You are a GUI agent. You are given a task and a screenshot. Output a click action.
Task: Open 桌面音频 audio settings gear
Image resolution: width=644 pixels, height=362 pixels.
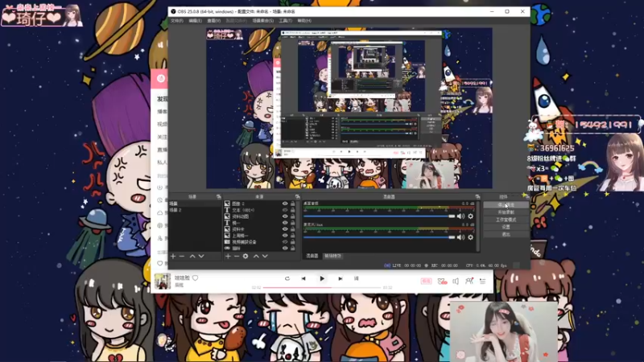point(471,216)
